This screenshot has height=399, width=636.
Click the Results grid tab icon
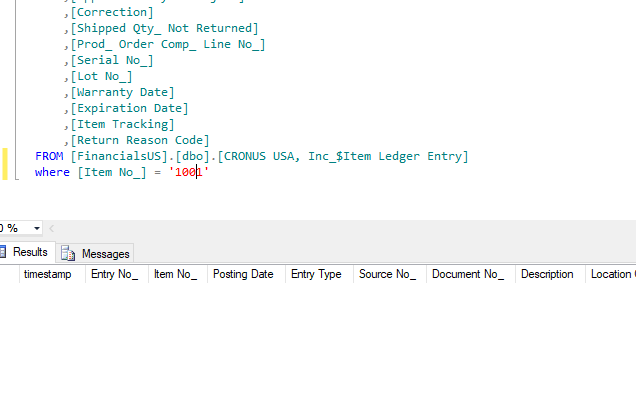click(x=2, y=252)
